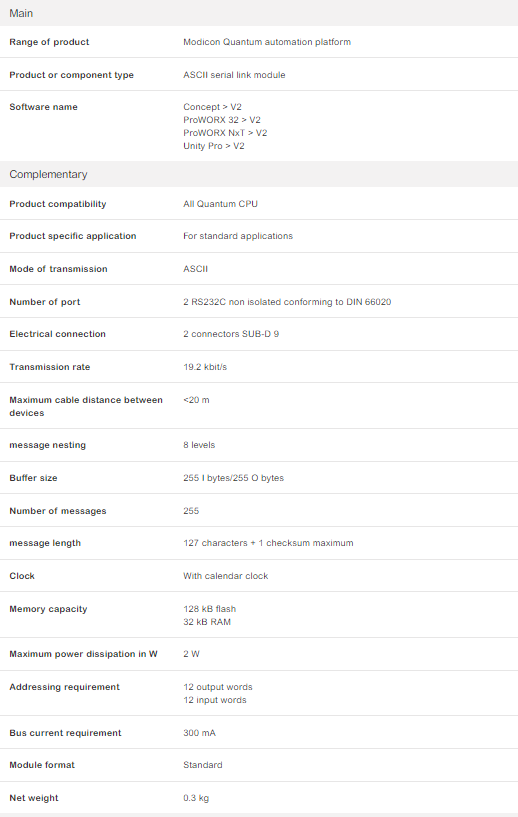Select the Mode of transmission label
Screen dimensions: 518x817
tap(58, 269)
